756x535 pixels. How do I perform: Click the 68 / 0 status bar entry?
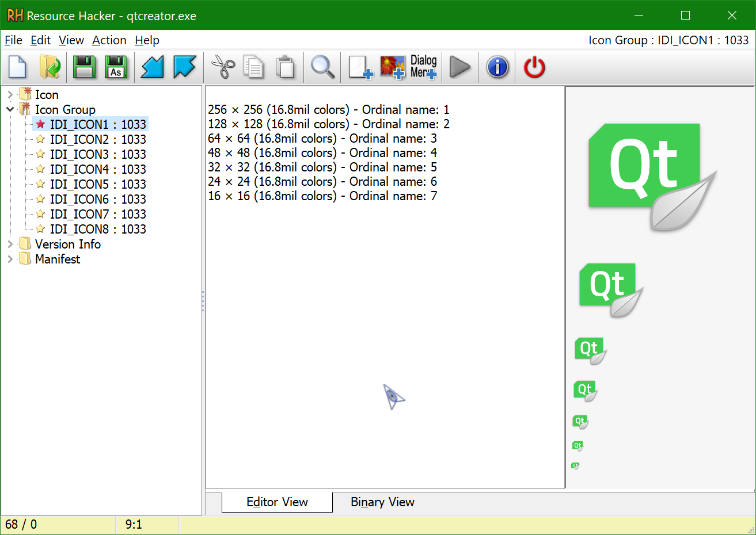pyautogui.click(x=21, y=525)
